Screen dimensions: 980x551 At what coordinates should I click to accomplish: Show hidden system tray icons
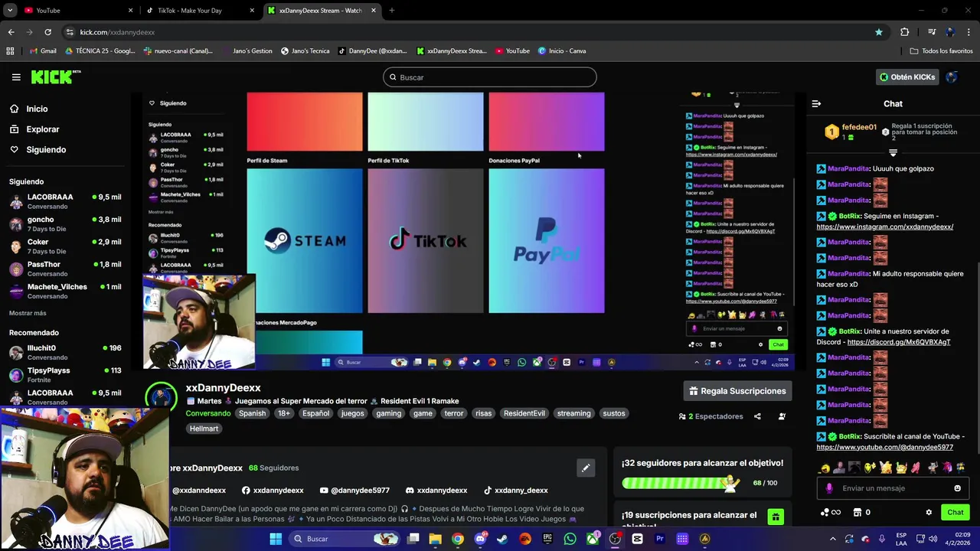click(833, 539)
